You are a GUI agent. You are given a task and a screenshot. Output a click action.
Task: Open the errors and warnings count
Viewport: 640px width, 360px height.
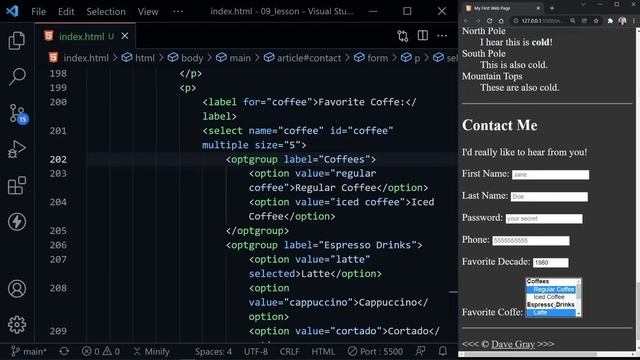pyautogui.click(x=100, y=351)
